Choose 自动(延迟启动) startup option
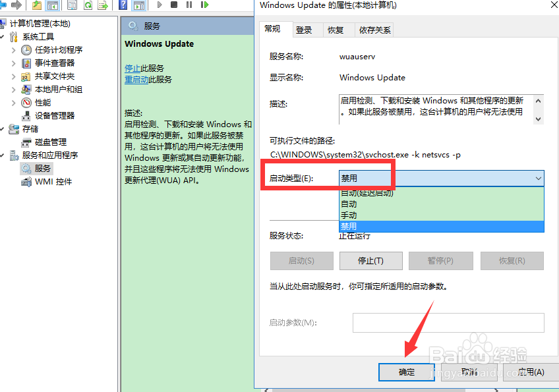 pyautogui.click(x=442, y=193)
